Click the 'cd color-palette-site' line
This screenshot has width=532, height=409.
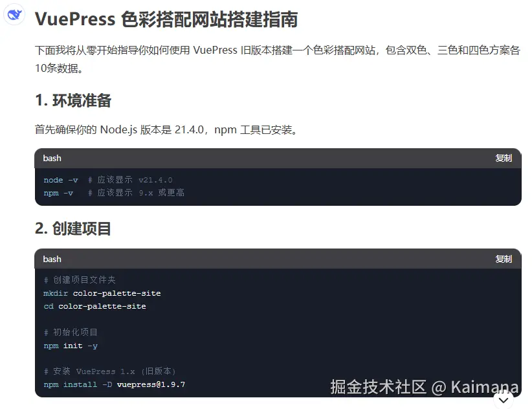pos(94,306)
